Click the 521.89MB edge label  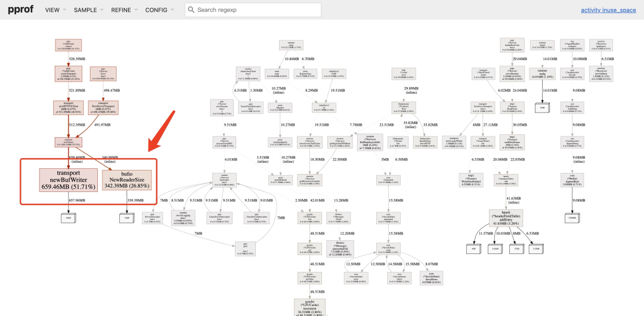77,91
